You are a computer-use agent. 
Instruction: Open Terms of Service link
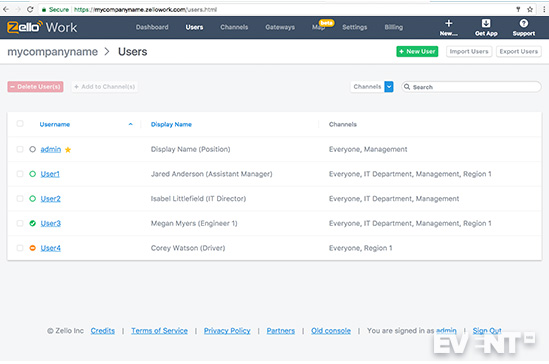159,331
